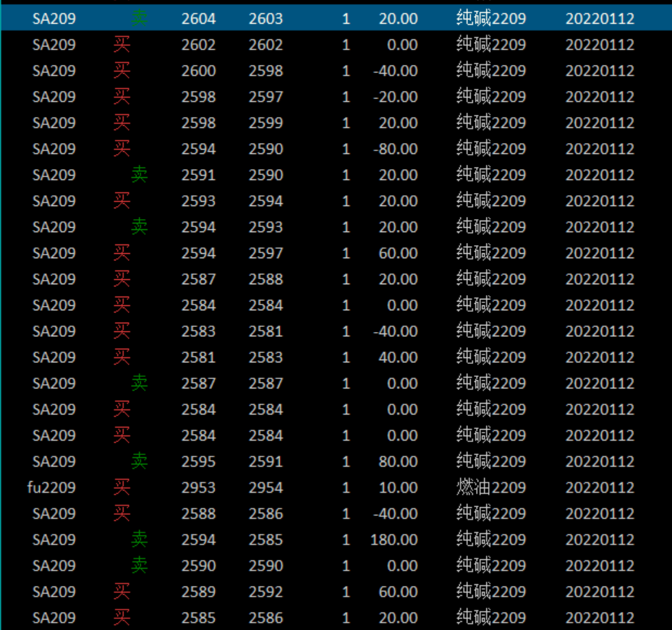Image resolution: width=672 pixels, height=630 pixels.
Task: Click the open price 2583 cell
Action: click(198, 331)
